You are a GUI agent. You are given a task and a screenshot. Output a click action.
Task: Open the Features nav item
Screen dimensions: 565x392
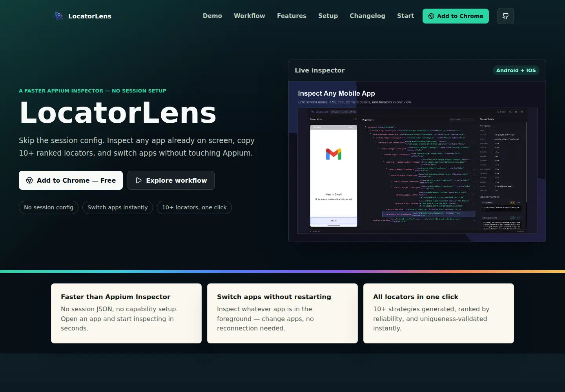pyautogui.click(x=292, y=16)
